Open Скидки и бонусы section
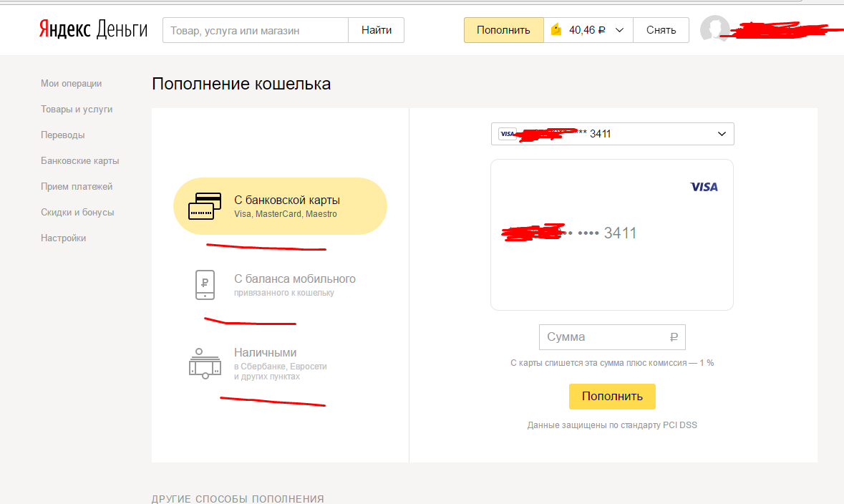Screen dimensions: 844x504 pyautogui.click(x=77, y=213)
